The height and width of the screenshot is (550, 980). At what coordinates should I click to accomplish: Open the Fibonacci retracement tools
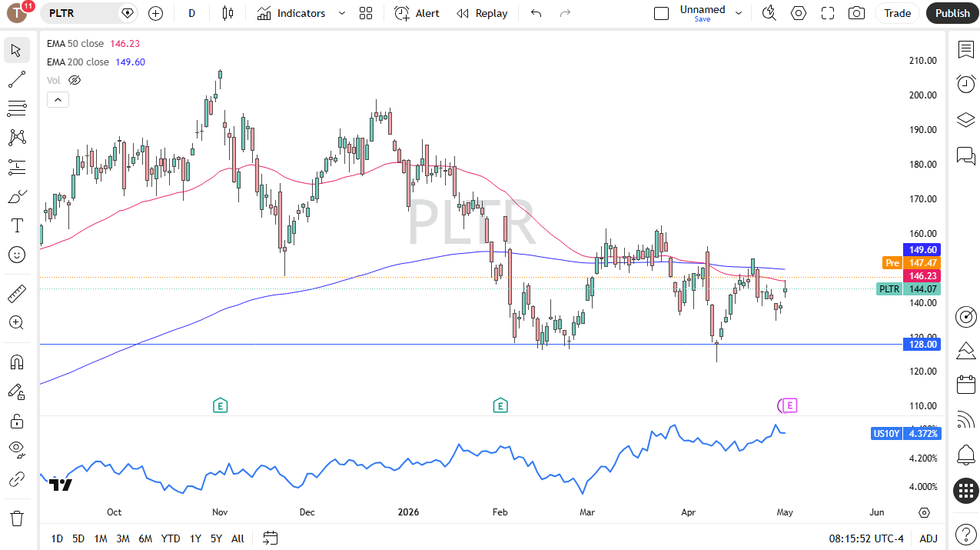[x=17, y=108]
